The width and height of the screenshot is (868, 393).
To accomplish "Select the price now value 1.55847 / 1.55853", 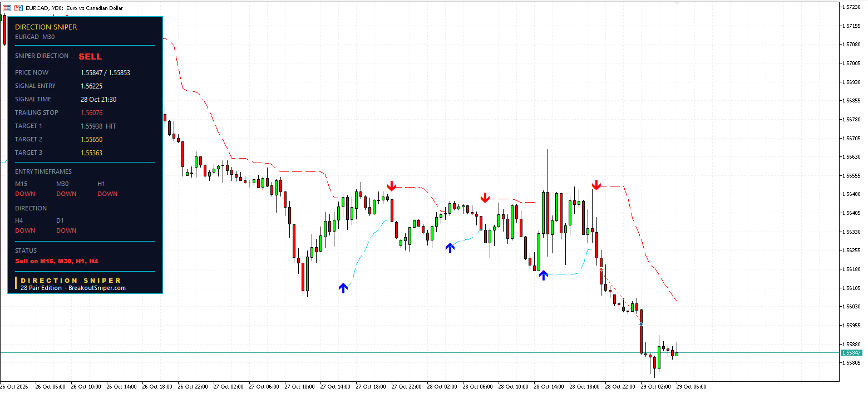I will coord(106,72).
